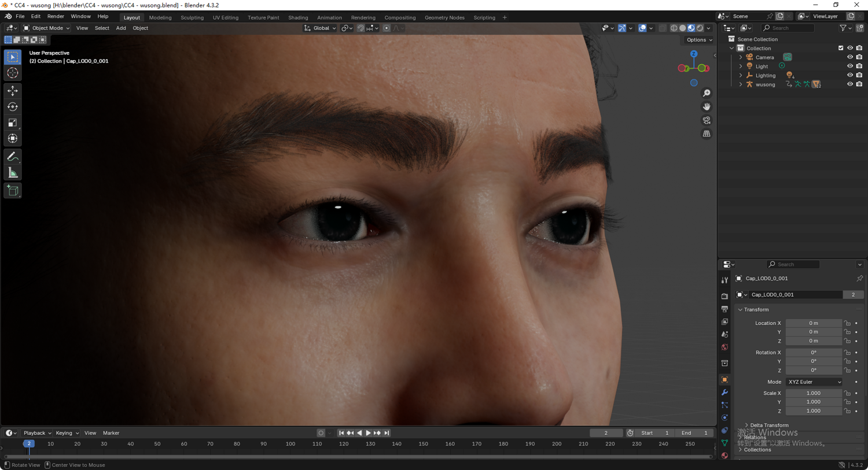The width and height of the screenshot is (868, 470).
Task: Open the Output properties tab
Action: (724, 309)
